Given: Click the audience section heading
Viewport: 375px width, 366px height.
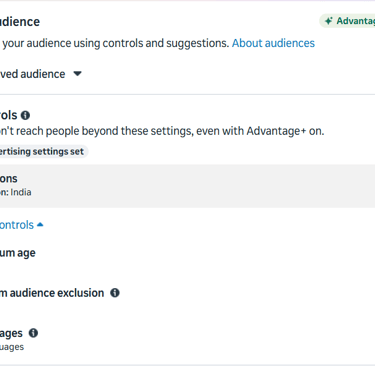Looking at the screenshot, I should pos(20,22).
